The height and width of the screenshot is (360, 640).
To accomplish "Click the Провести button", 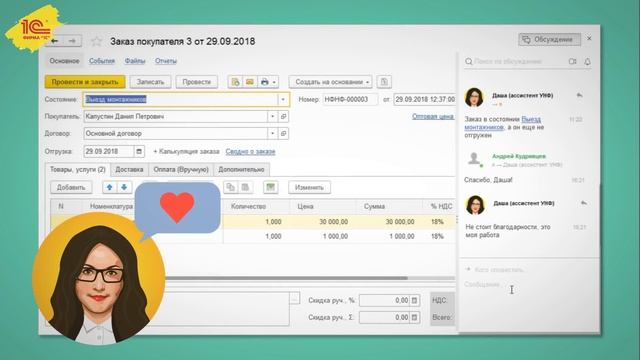I will coord(196,82).
